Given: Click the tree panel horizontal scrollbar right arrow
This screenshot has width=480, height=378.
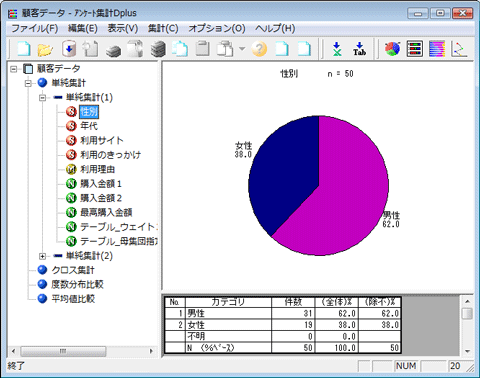Looking at the screenshot, I should pos(151,351).
